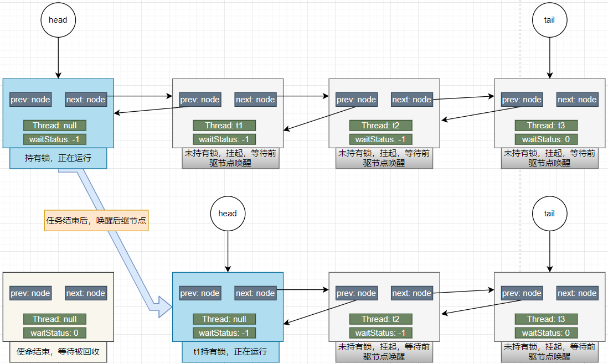Select 'next: node' in the upper t2 node
The height and width of the screenshot is (364, 608).
click(x=412, y=100)
